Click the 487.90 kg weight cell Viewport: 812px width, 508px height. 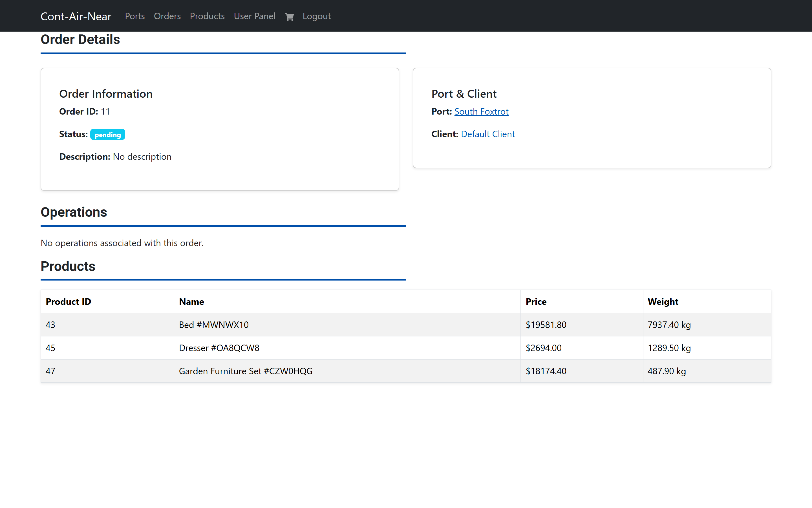click(707, 371)
